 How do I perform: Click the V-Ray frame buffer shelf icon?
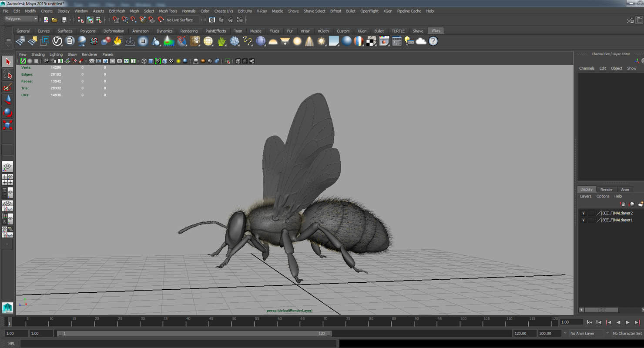384,41
